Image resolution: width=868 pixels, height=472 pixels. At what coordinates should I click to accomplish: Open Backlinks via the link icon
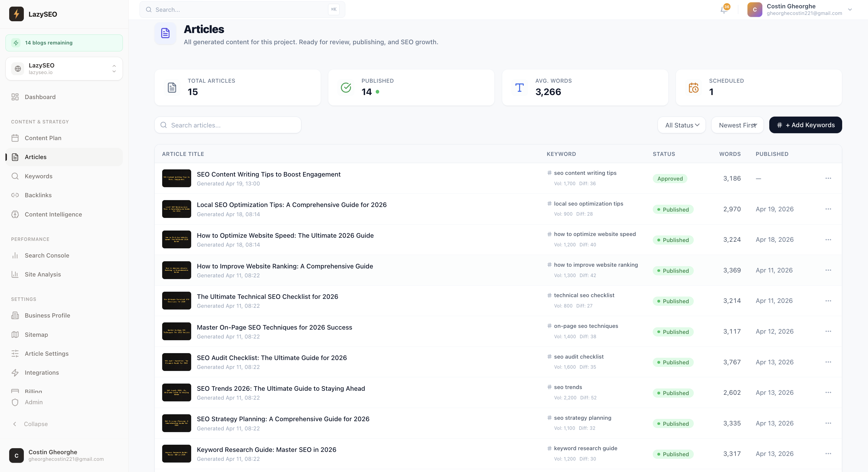click(x=15, y=195)
